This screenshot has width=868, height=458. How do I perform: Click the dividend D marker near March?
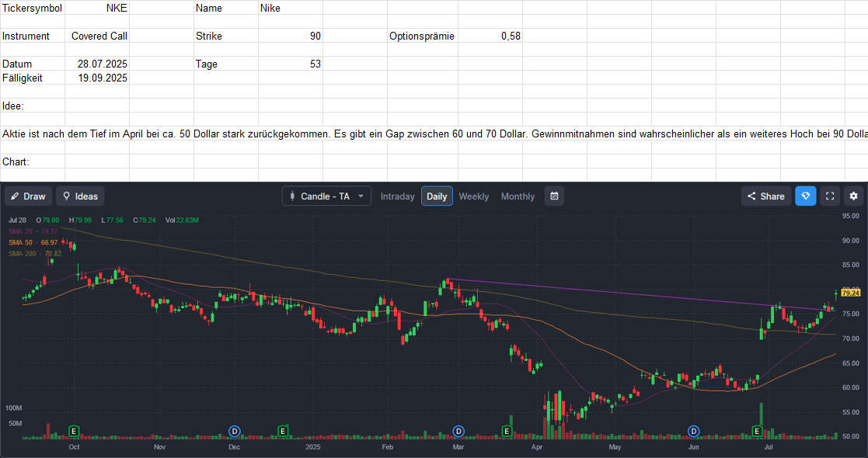tap(458, 431)
